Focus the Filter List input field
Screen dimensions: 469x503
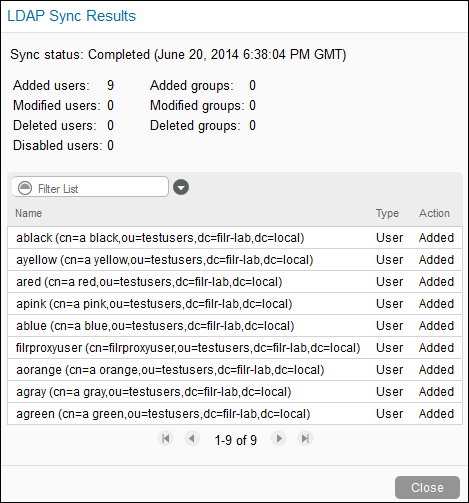pos(90,187)
